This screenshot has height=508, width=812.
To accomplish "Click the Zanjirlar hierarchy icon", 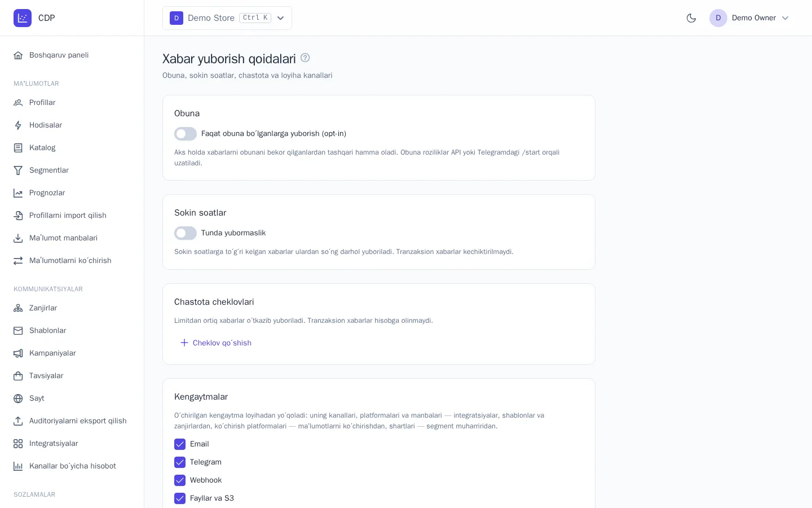I will pos(18,308).
